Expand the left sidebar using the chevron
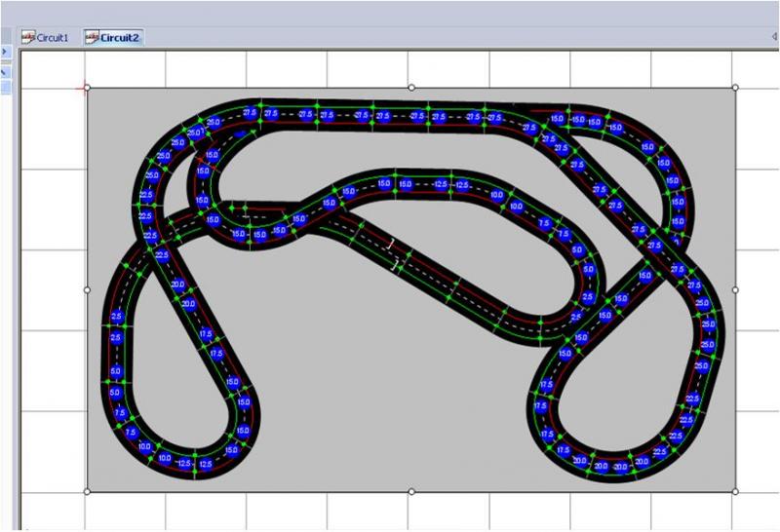780x532 pixels. pyautogui.click(x=5, y=51)
